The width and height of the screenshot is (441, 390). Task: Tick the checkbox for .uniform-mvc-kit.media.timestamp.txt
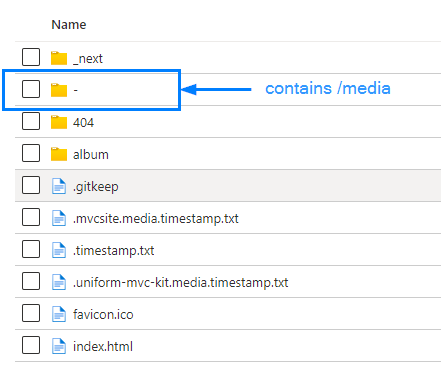31,281
